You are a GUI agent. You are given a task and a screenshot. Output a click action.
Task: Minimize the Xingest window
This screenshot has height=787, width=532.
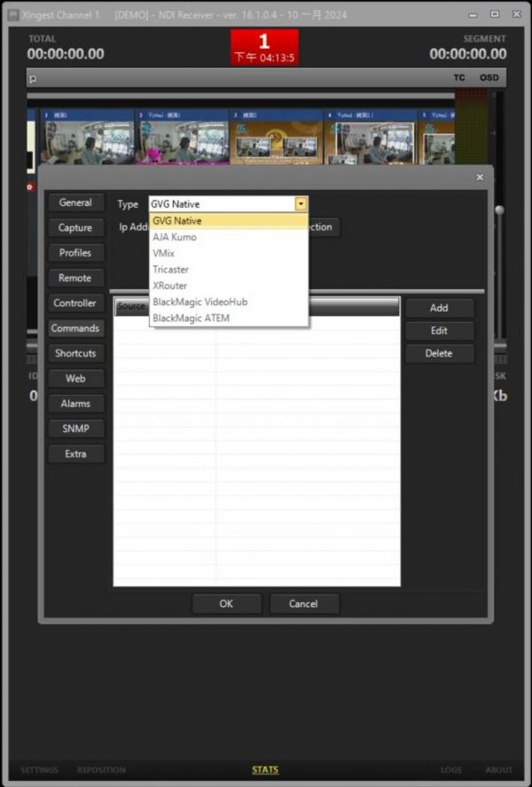click(x=473, y=14)
